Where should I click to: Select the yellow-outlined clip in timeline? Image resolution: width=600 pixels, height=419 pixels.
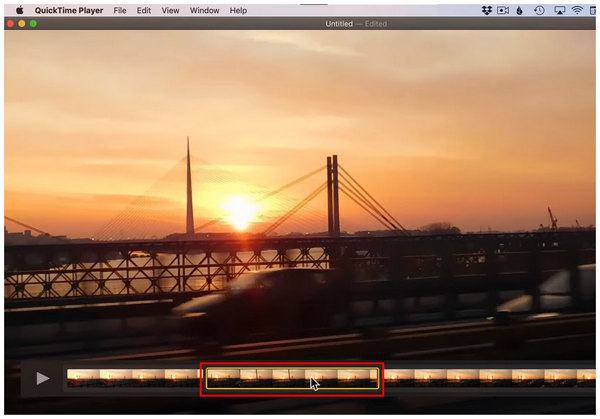coord(292,378)
